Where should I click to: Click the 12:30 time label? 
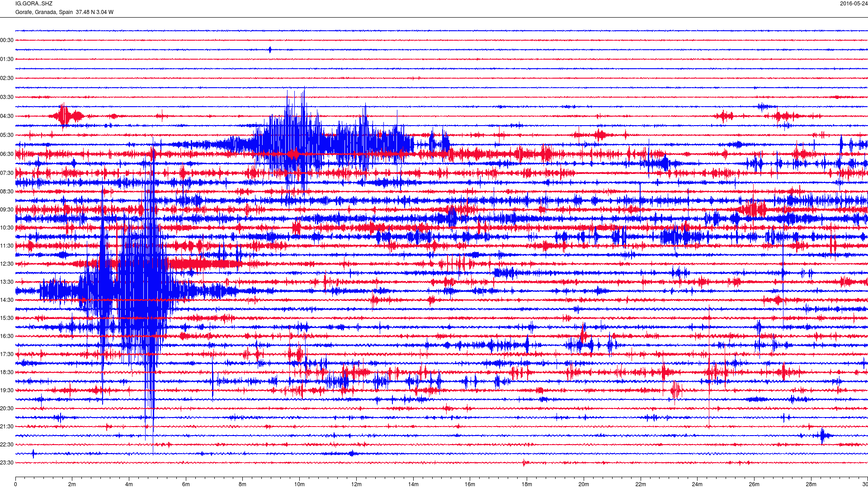coord(7,264)
